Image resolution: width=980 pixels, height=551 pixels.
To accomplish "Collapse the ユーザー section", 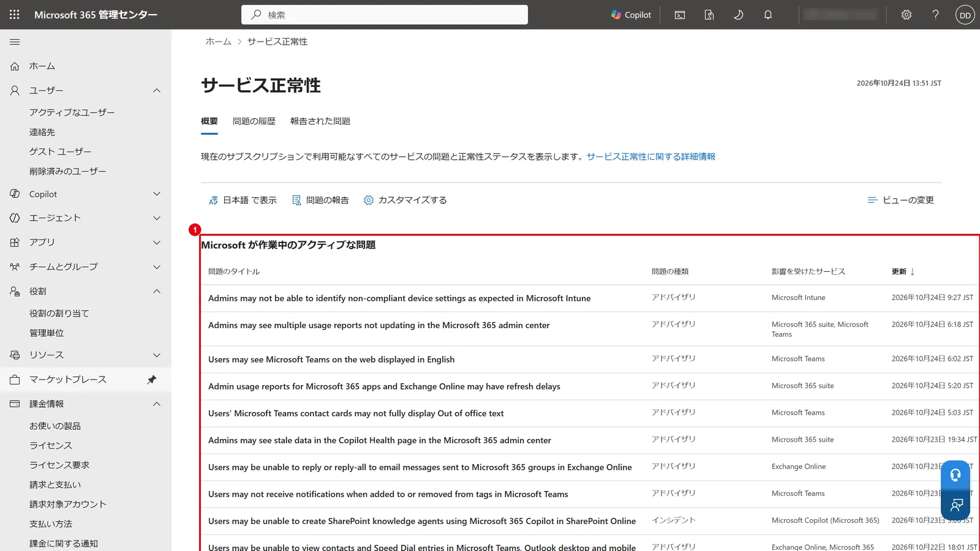I will (157, 91).
